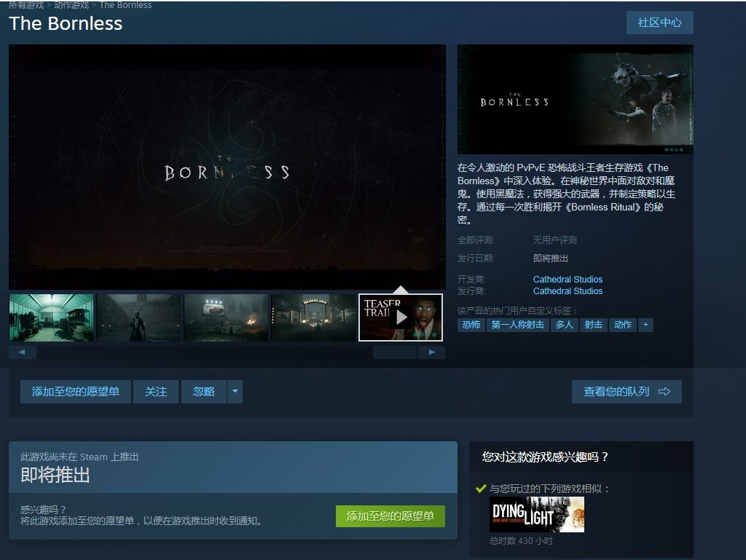Select the 动作 tag
Viewport: 746px width, 560px height.
[623, 325]
